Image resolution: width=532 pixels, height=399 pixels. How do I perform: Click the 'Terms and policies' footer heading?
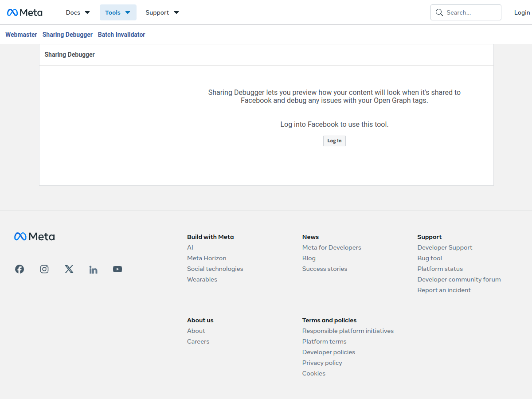(x=329, y=320)
